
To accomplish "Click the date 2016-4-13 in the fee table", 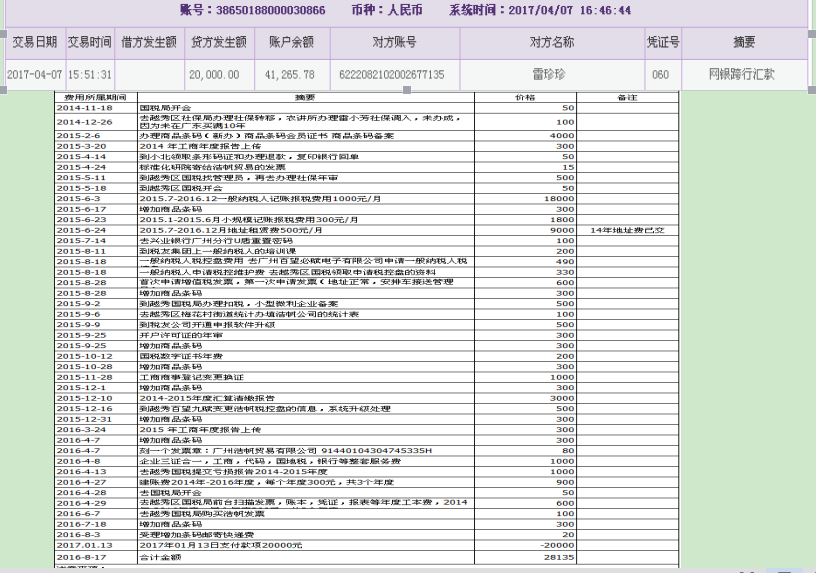I will [81, 472].
